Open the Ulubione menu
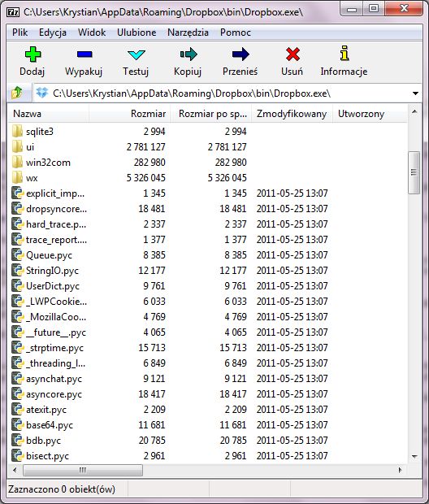Screen dimensions: 429x504 click(136, 33)
